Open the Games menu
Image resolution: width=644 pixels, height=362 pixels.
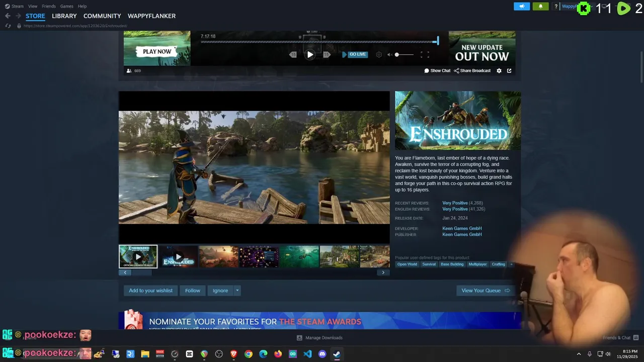(66, 6)
